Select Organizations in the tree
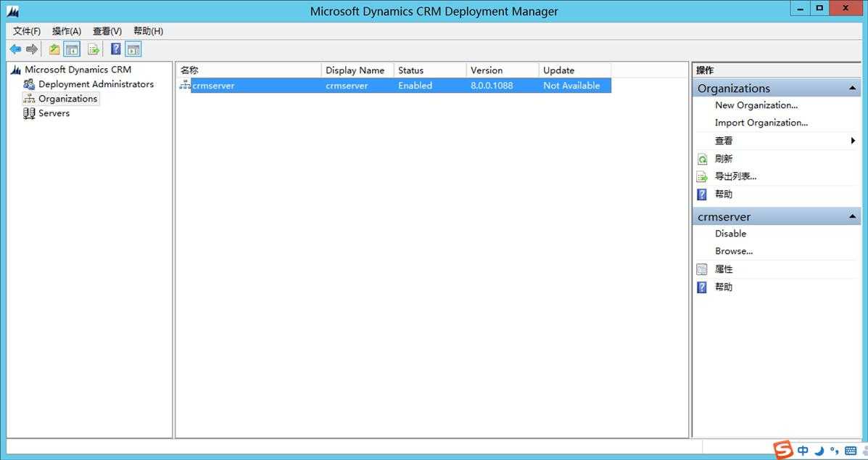Viewport: 868px width, 460px height. (67, 99)
